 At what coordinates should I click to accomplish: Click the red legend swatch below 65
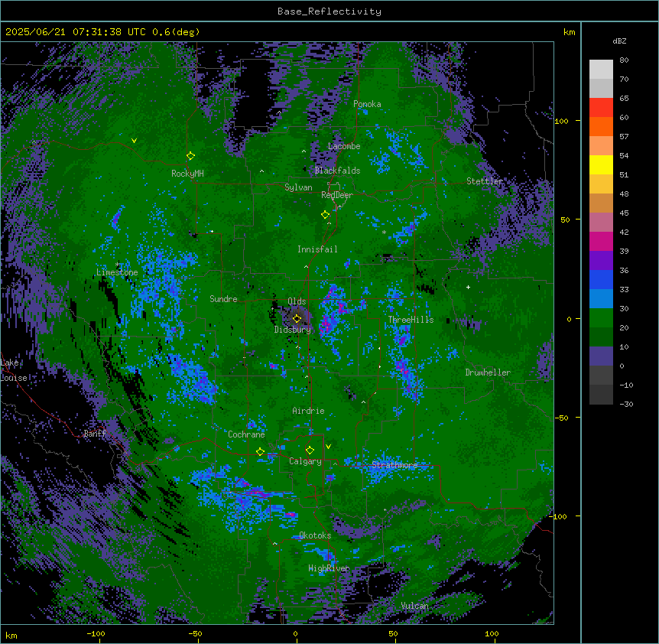coord(601,108)
